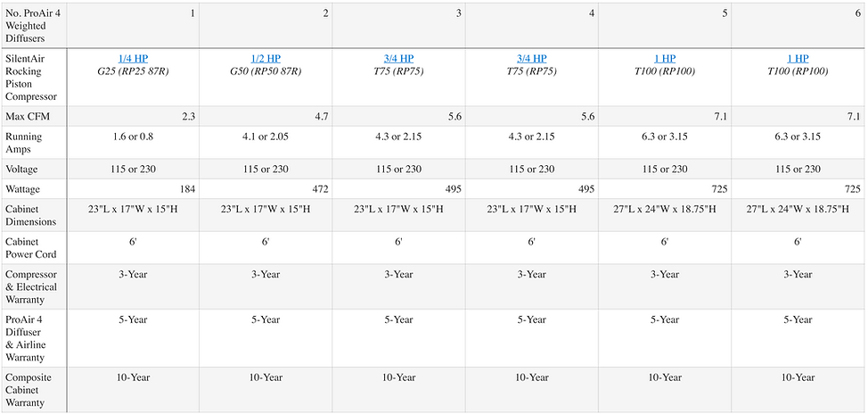Click the 2.3 Max CFM value
The height and width of the screenshot is (414, 868).
coord(186,116)
